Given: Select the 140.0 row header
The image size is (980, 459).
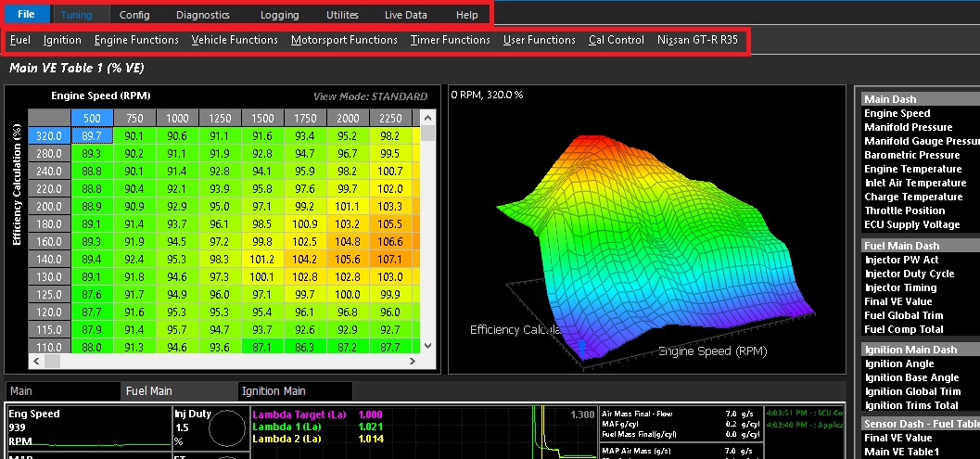Looking at the screenshot, I should click(49, 259).
